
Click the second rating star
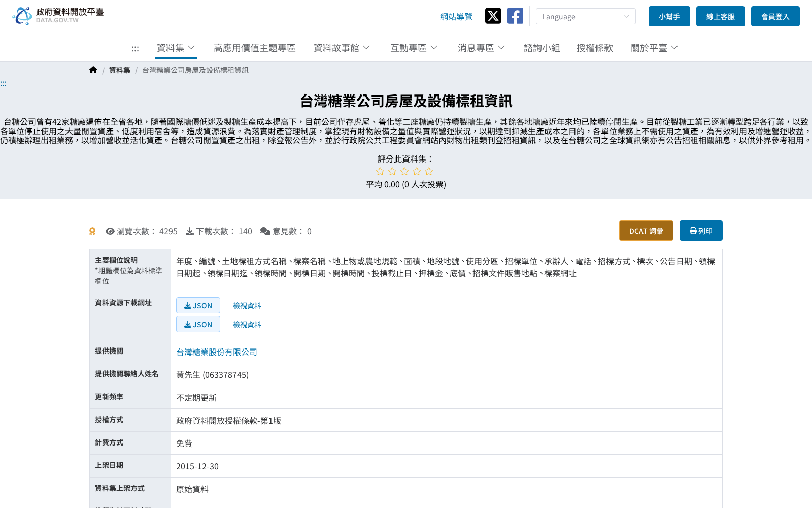pos(392,171)
